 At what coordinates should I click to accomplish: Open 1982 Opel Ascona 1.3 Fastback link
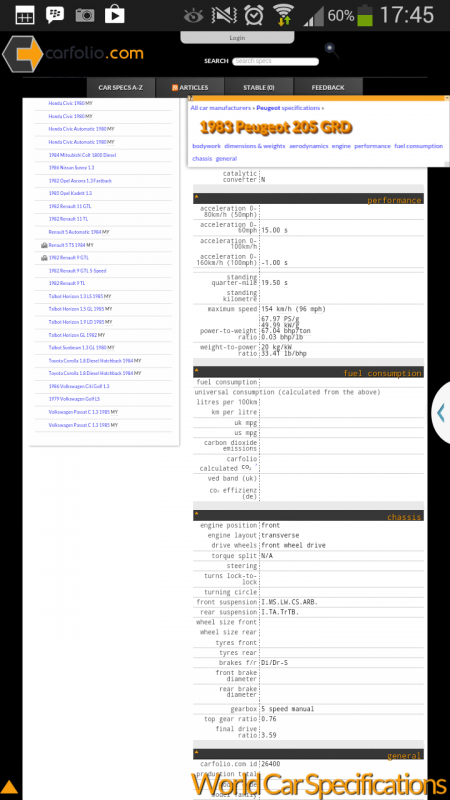(x=80, y=181)
